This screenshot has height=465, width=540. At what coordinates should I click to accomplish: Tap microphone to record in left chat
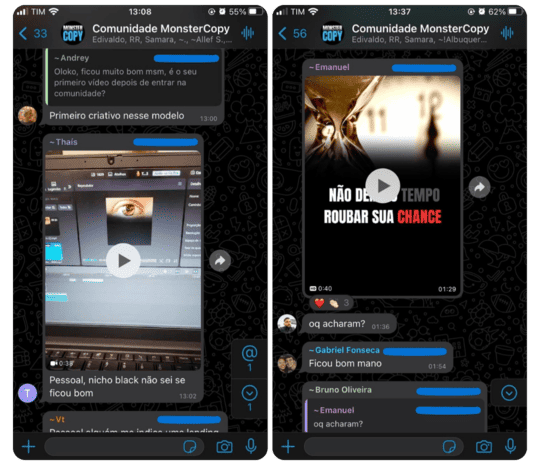[251, 446]
